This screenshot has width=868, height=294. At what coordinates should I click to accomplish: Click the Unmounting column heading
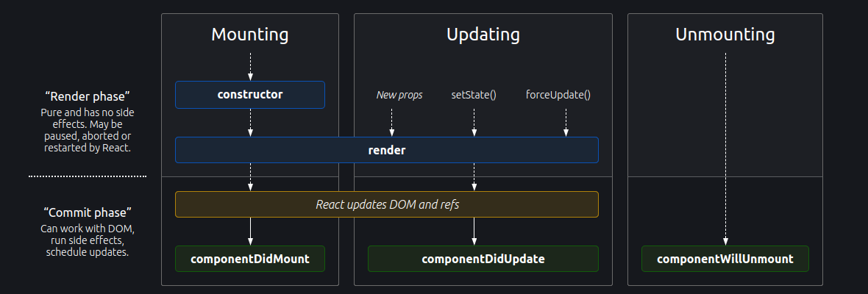(725, 35)
